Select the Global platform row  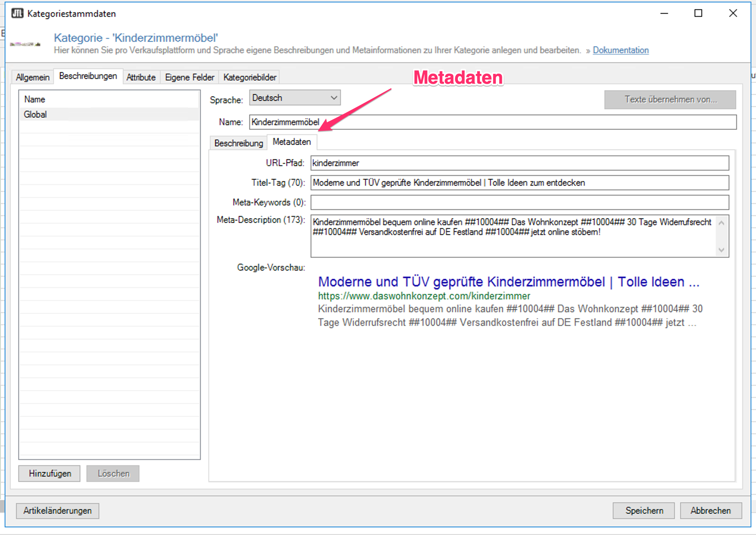[x=109, y=114]
